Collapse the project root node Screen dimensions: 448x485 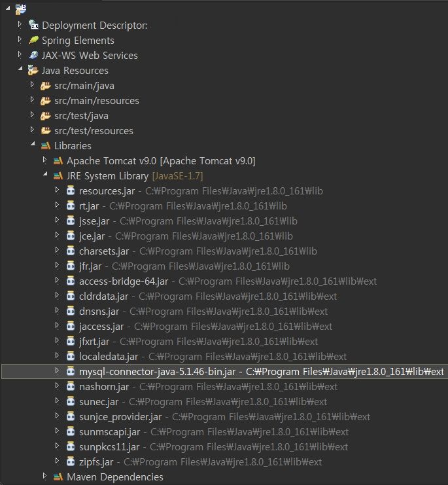(x=8, y=9)
